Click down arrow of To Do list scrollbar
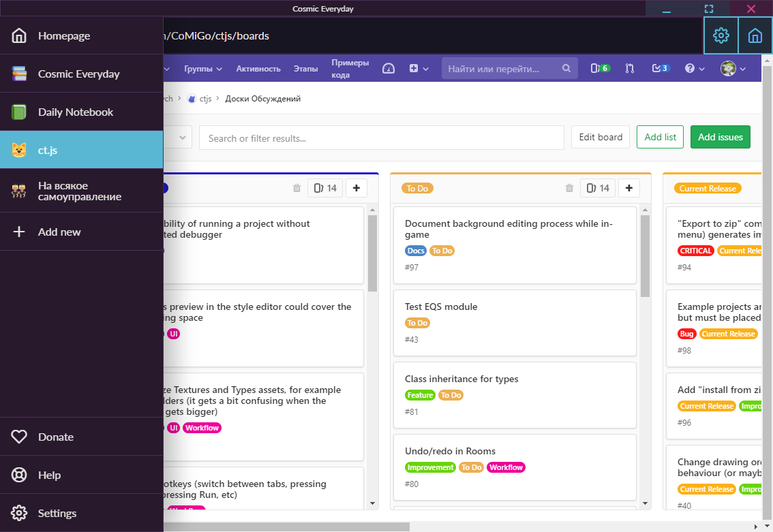 coord(645,503)
